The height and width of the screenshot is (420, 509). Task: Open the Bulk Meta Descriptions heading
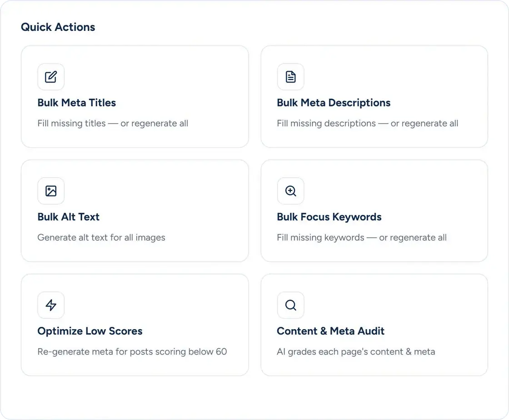click(x=334, y=103)
